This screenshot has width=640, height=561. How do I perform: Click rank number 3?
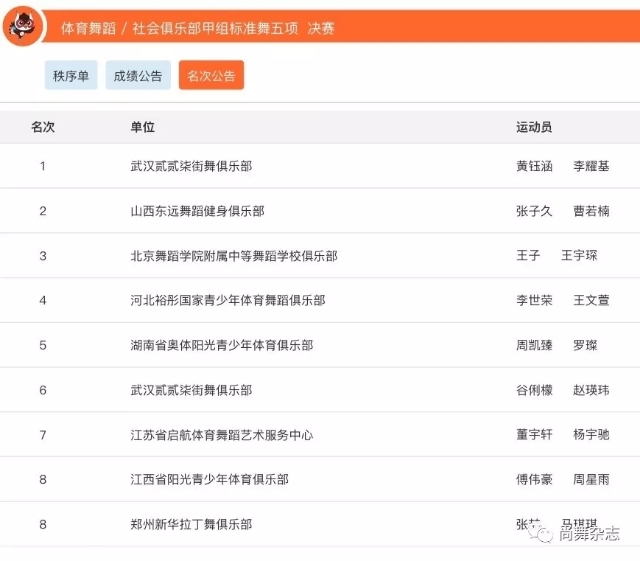[x=43, y=256]
